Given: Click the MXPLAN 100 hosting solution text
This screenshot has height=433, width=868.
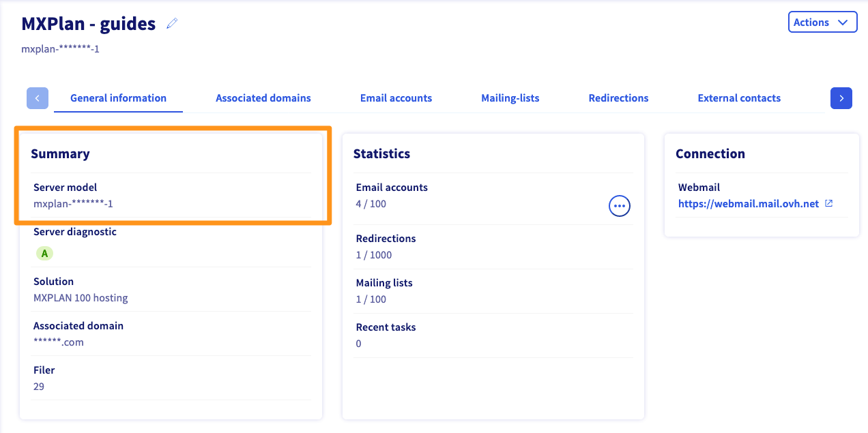Looking at the screenshot, I should point(81,298).
